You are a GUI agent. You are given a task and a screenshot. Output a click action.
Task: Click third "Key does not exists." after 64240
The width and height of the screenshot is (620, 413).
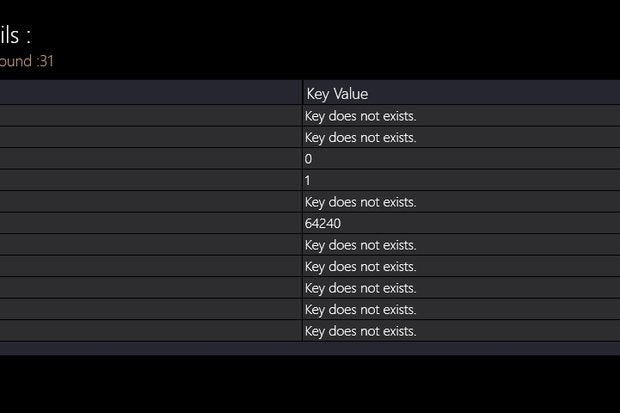[461, 288]
